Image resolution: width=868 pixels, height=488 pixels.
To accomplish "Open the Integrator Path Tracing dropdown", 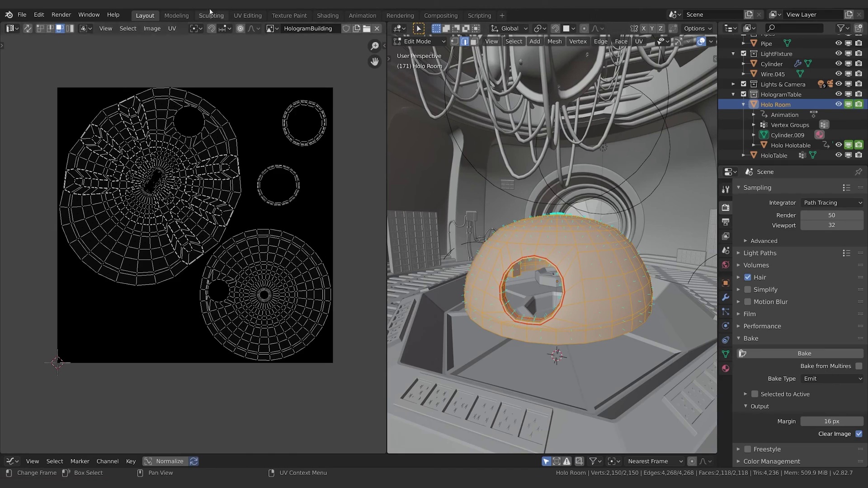I will click(x=832, y=203).
